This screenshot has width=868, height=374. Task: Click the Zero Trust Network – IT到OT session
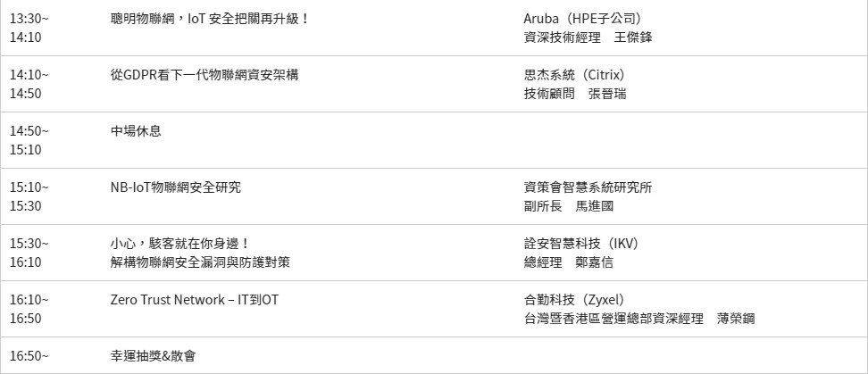point(195,300)
